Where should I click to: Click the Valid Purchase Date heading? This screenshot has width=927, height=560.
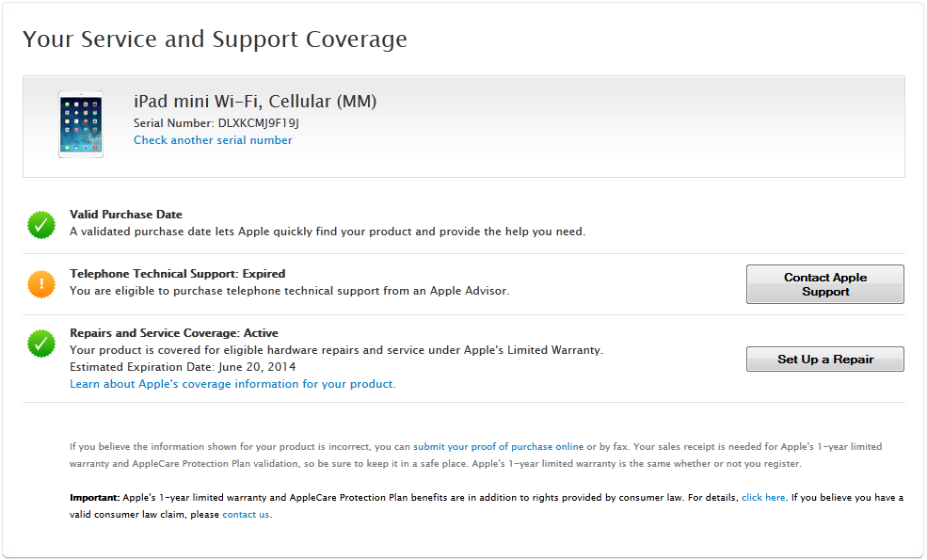[x=126, y=215]
